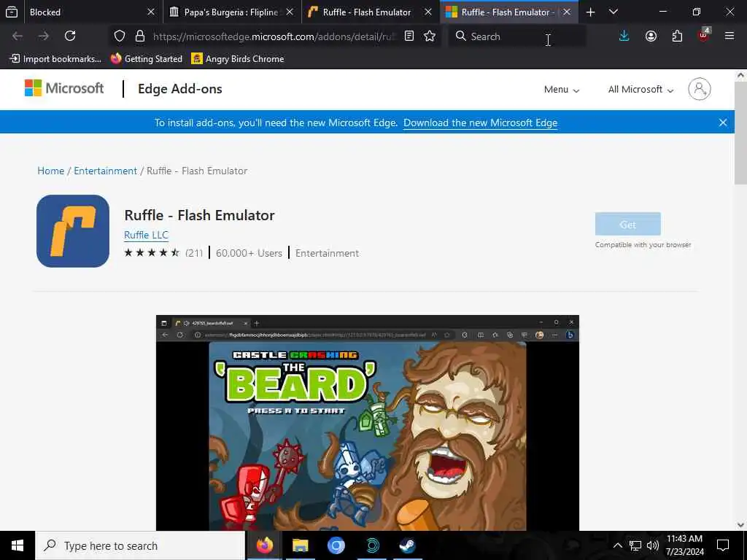747x560 pixels.
Task: Click Download the new Microsoft Edge
Action: coord(480,122)
